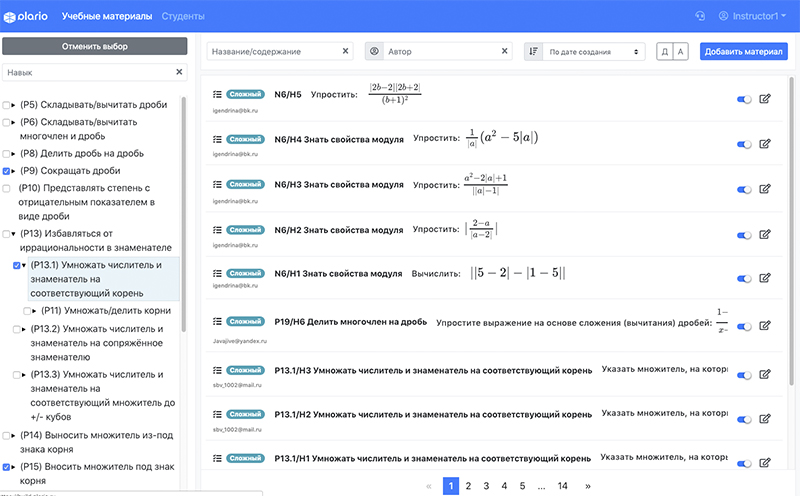Toggle the N6/H3 material switch
The width and height of the screenshot is (800, 496).
point(744,190)
